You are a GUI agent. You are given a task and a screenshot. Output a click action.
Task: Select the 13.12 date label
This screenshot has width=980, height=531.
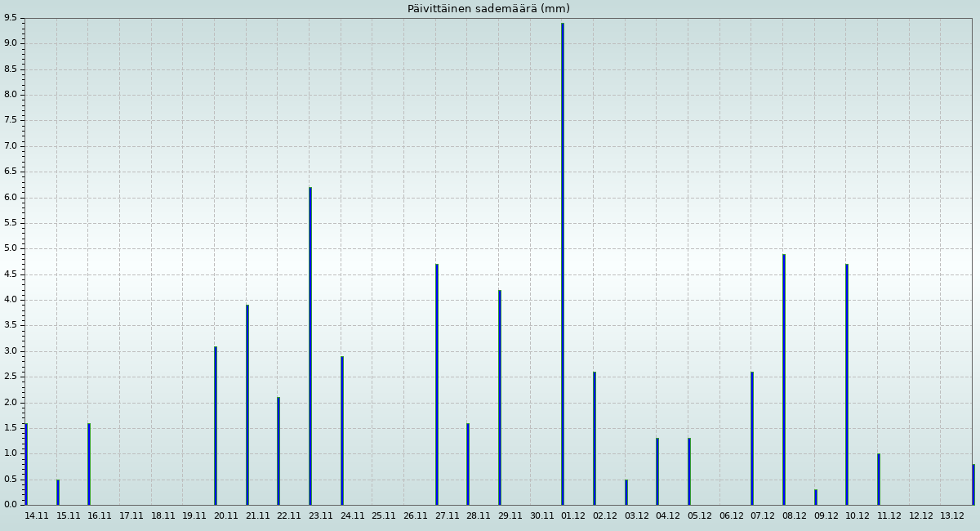952,516
